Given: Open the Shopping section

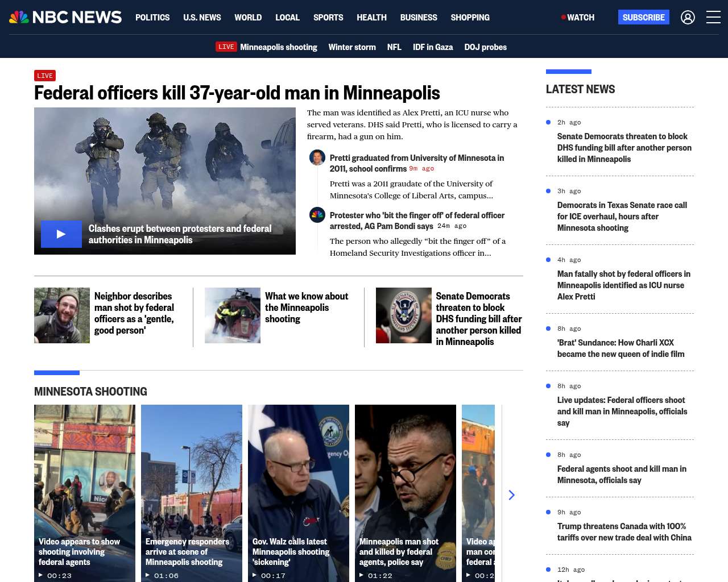Looking at the screenshot, I should (470, 17).
